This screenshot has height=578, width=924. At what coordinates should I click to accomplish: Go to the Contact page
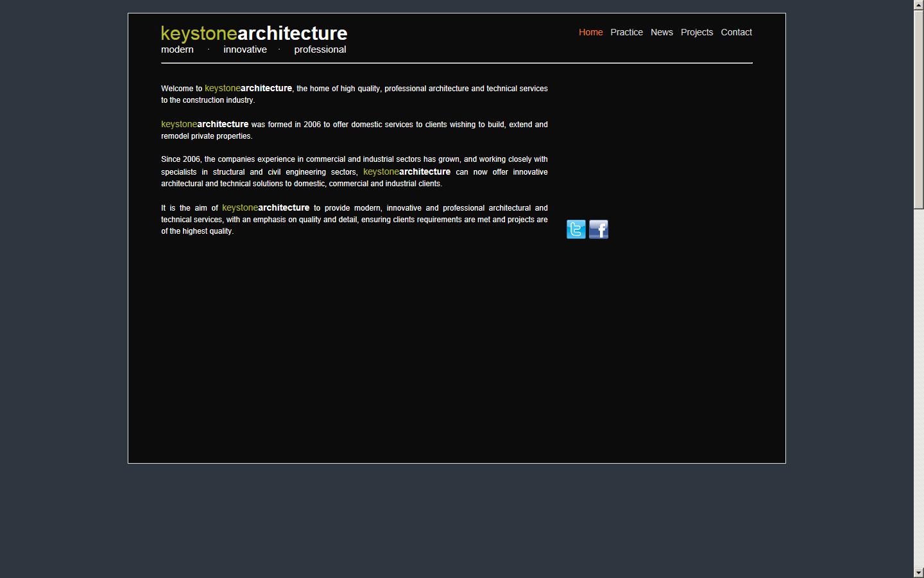(x=736, y=32)
